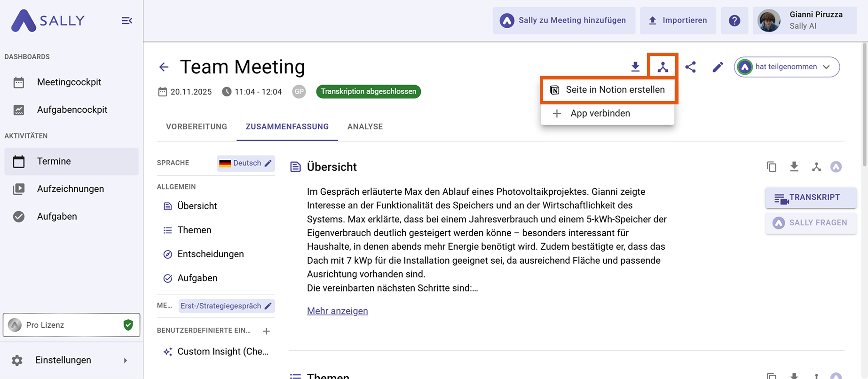Edit language with pencil beside Deutsch
Screen dimensions: 868x379
tap(268, 163)
